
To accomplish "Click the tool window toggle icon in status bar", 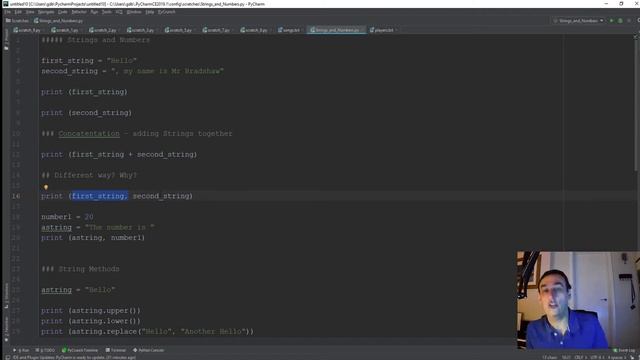I will (7, 357).
